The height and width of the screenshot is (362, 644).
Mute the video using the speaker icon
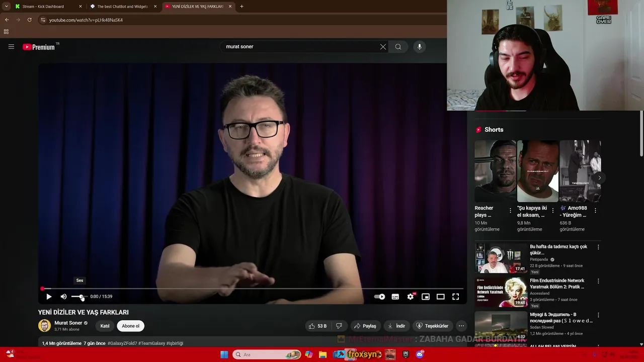[x=63, y=297]
